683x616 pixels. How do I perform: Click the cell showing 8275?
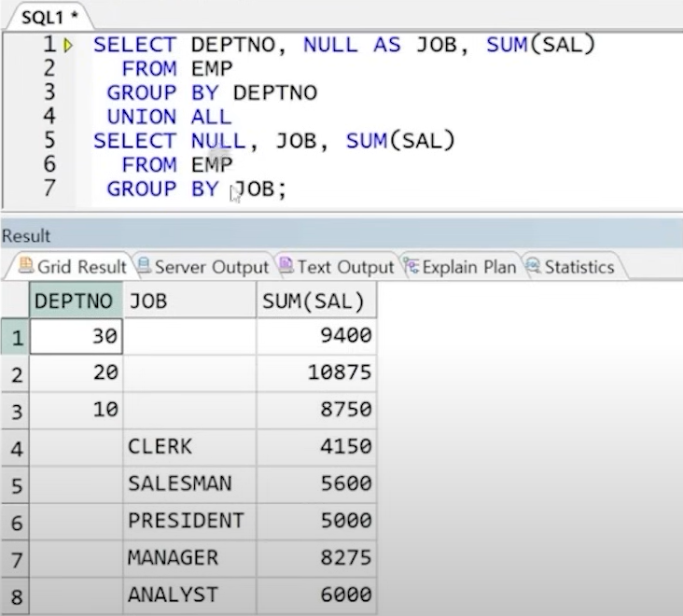[316, 558]
